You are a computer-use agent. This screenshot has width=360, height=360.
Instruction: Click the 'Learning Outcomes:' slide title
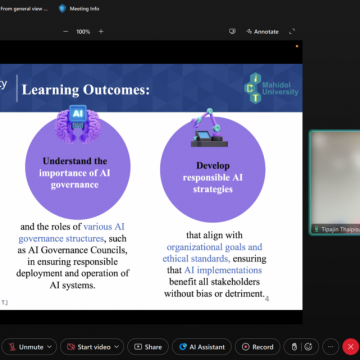[x=86, y=90]
